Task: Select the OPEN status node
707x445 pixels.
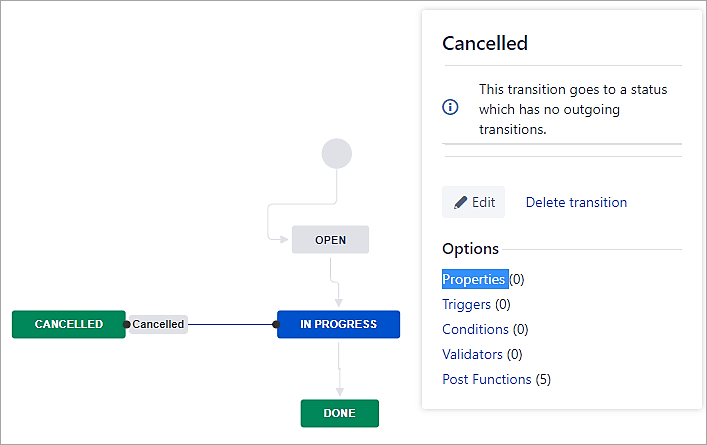Action: pyautogui.click(x=330, y=240)
